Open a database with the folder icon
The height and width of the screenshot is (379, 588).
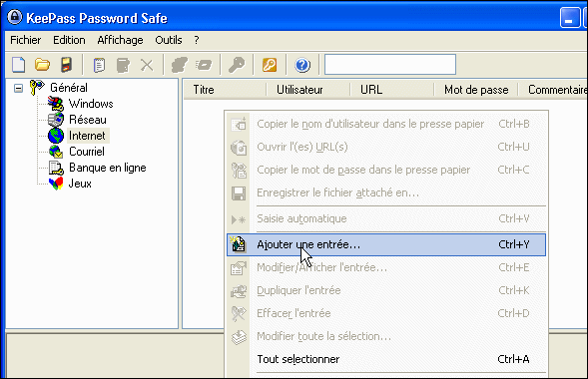point(42,65)
